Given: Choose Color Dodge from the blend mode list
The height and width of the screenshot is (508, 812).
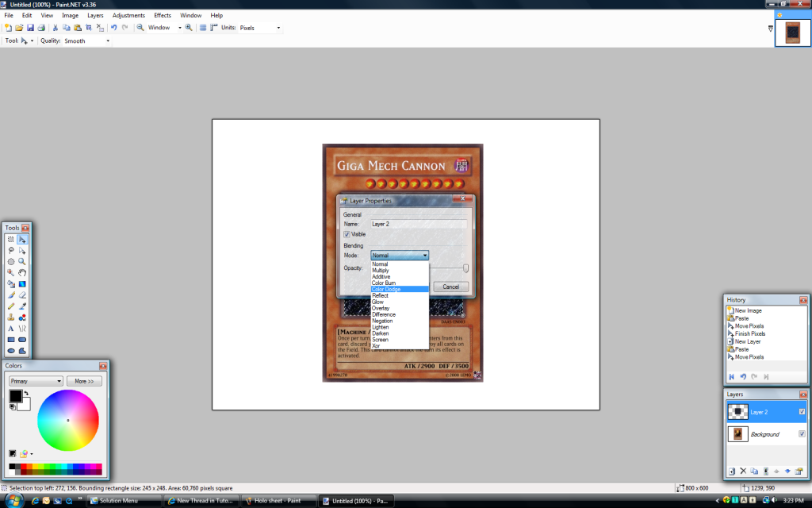Looking at the screenshot, I should [x=387, y=289].
